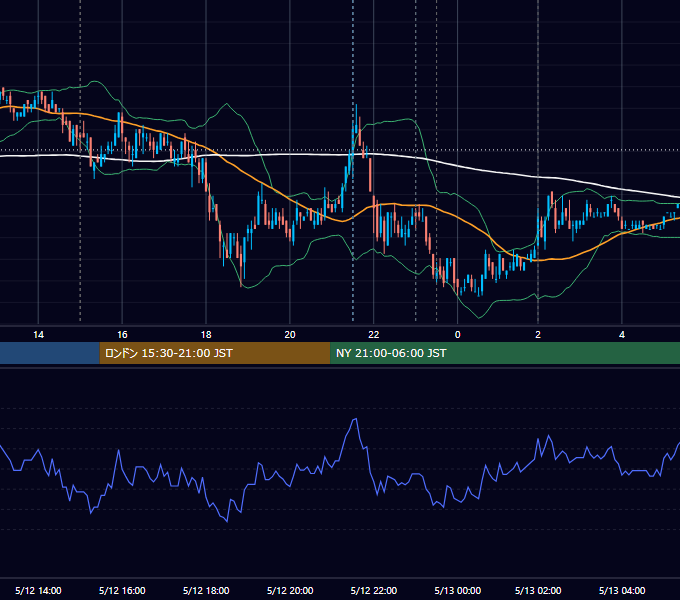
Task: Click the London 15:30-21:00 JST session bar
Action: click(215, 353)
